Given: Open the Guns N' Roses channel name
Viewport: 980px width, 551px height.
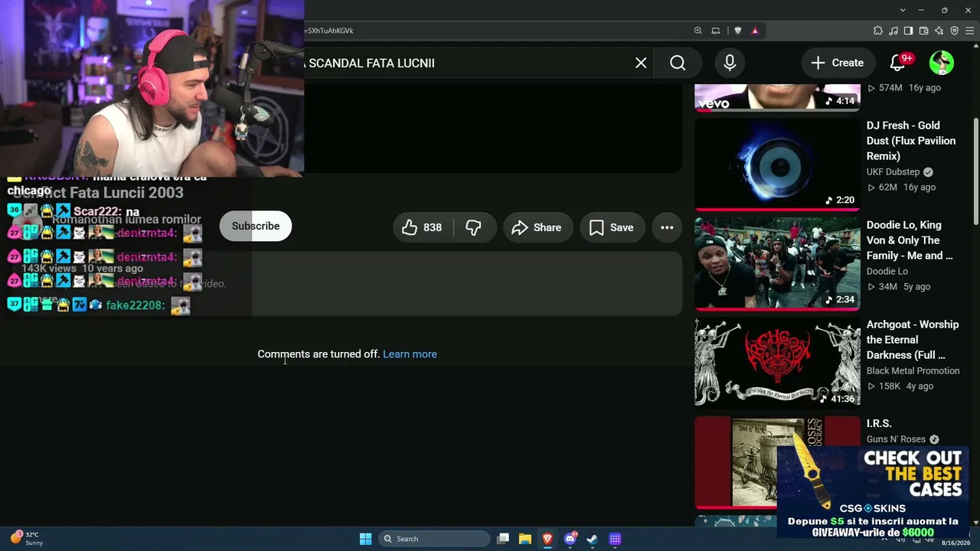Looking at the screenshot, I should 896,439.
